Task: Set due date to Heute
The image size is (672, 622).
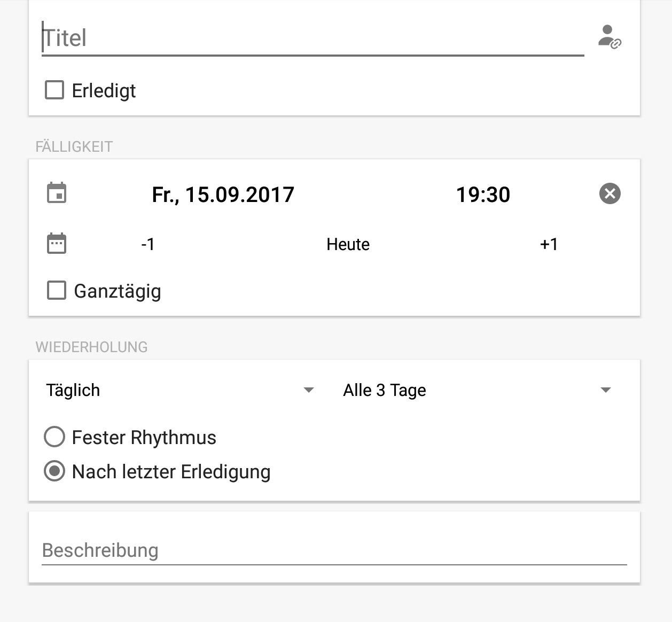Action: (x=348, y=244)
